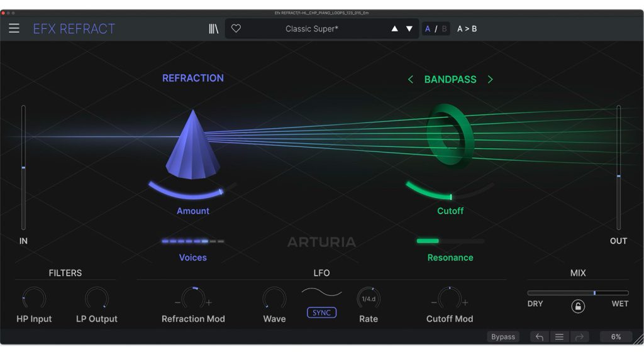Open the BANDPASS filter mode label
Image resolution: width=644 pixels, height=355 pixels.
450,79
